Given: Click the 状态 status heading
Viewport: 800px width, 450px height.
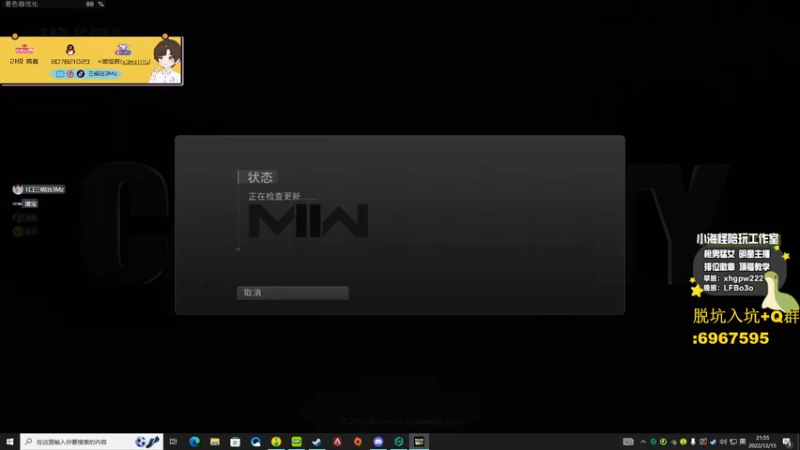Looking at the screenshot, I should point(260,177).
